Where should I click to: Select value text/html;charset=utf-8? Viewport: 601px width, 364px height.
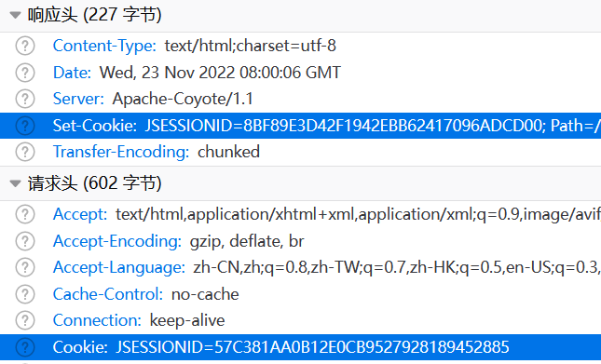(x=251, y=46)
